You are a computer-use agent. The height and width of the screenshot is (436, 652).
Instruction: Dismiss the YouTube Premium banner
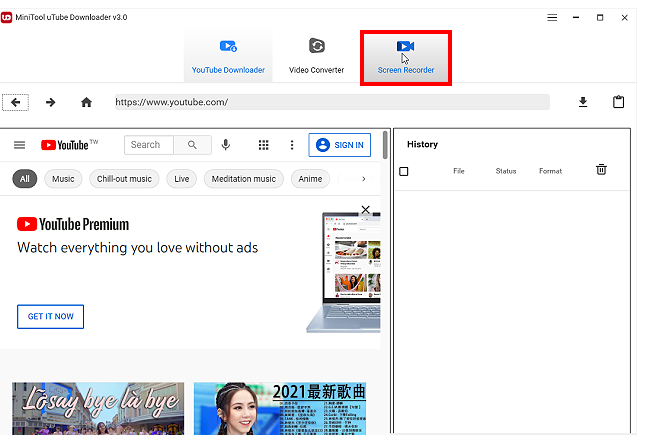click(366, 209)
